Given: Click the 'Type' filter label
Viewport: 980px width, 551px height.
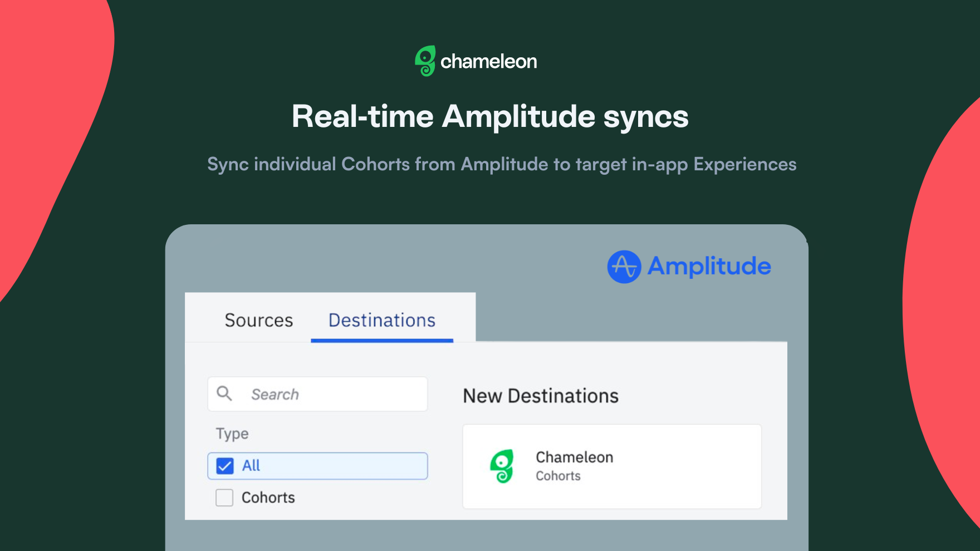Looking at the screenshot, I should pos(232,434).
